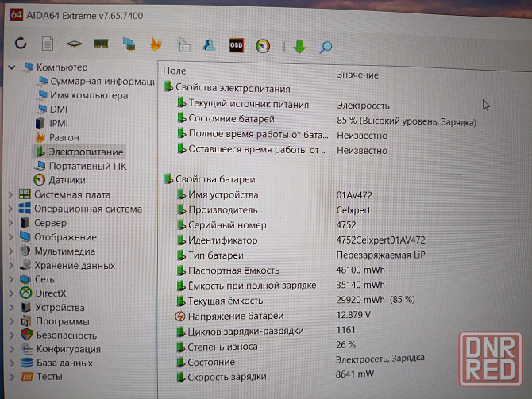532x399 pixels.
Task: Click the user profile toolbar icon
Action: pyautogui.click(x=209, y=45)
